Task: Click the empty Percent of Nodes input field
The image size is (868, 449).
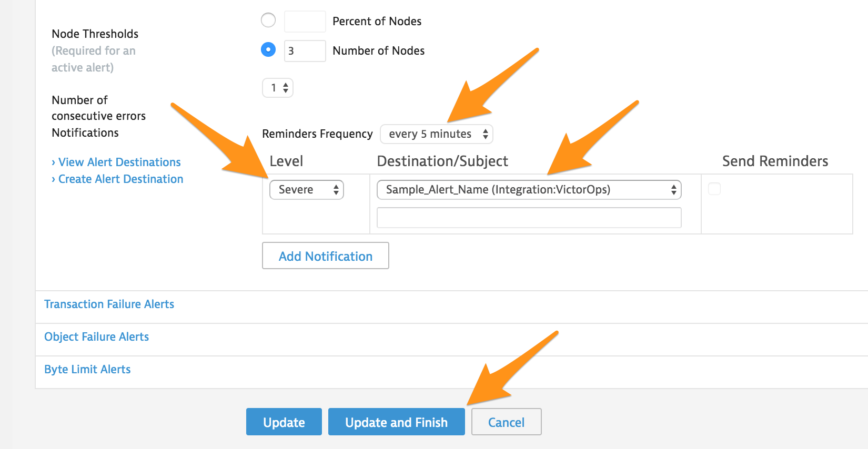Action: [x=305, y=21]
